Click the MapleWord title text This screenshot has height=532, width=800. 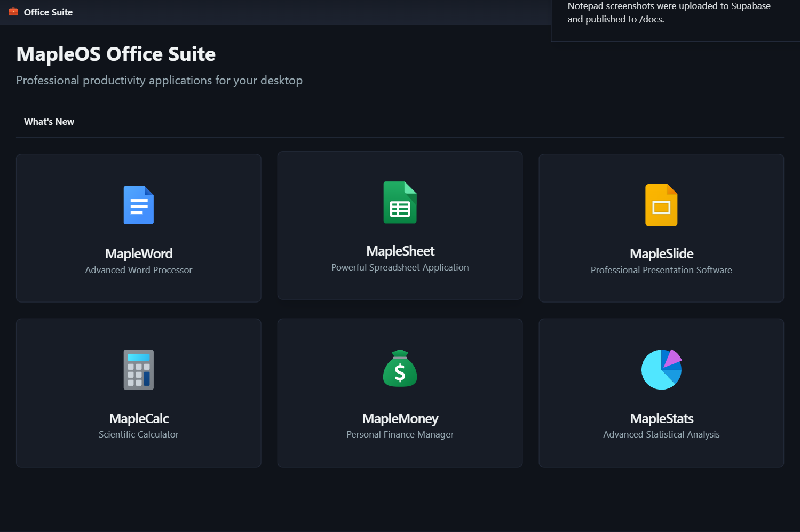139,253
